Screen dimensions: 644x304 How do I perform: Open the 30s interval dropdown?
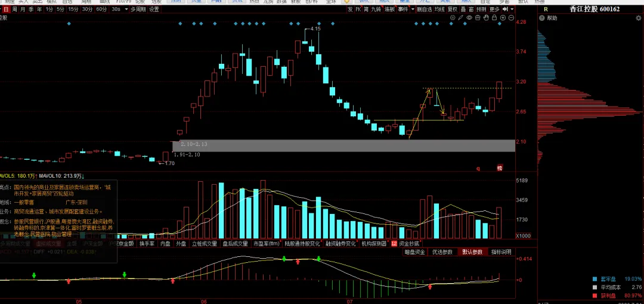(127, 9)
